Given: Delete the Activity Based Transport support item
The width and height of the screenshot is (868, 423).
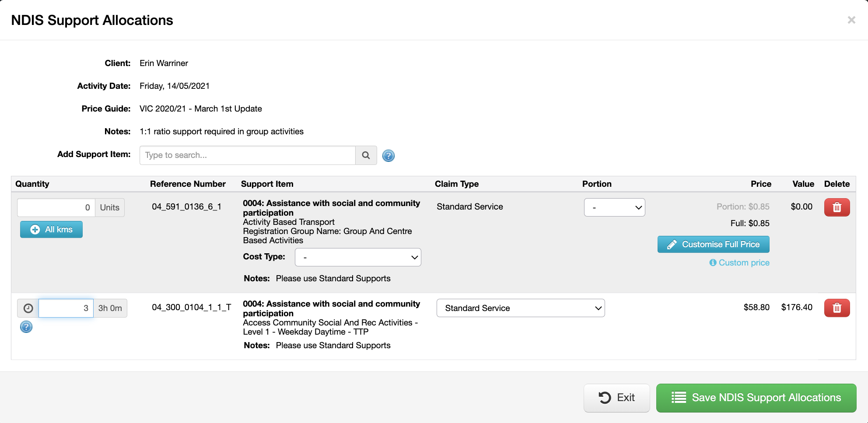Looking at the screenshot, I should [x=836, y=207].
